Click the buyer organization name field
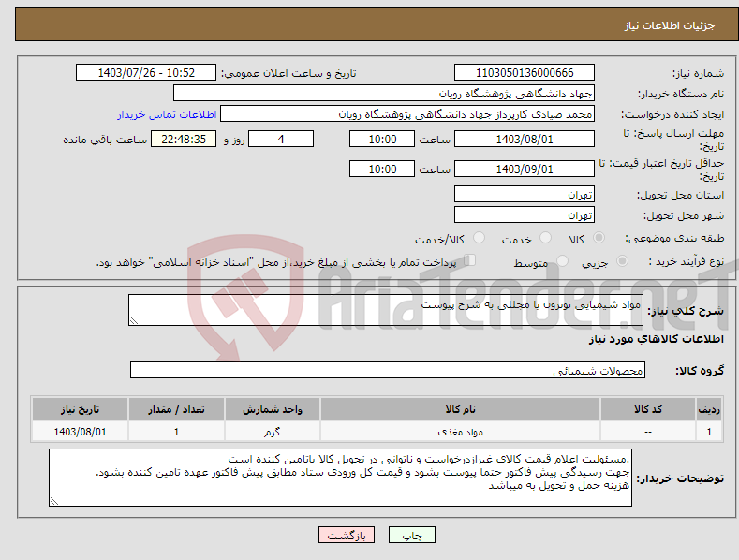The image size is (739, 560). tap(384, 94)
